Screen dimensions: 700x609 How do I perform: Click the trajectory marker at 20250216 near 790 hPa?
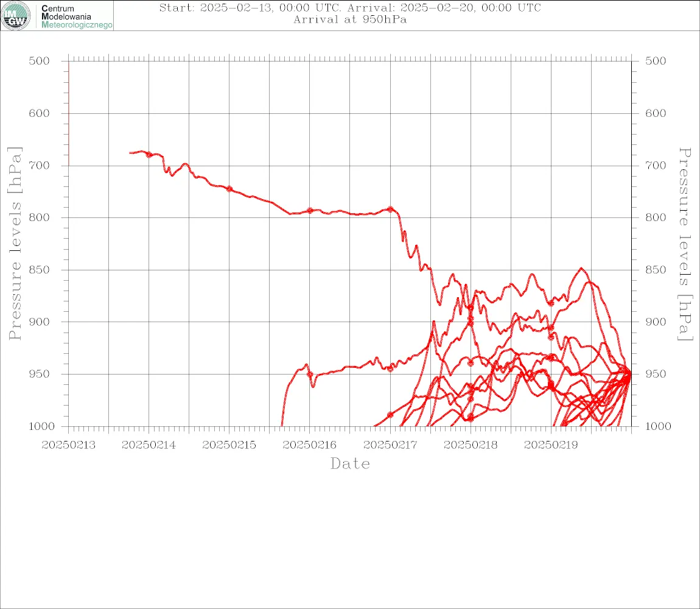click(310, 211)
